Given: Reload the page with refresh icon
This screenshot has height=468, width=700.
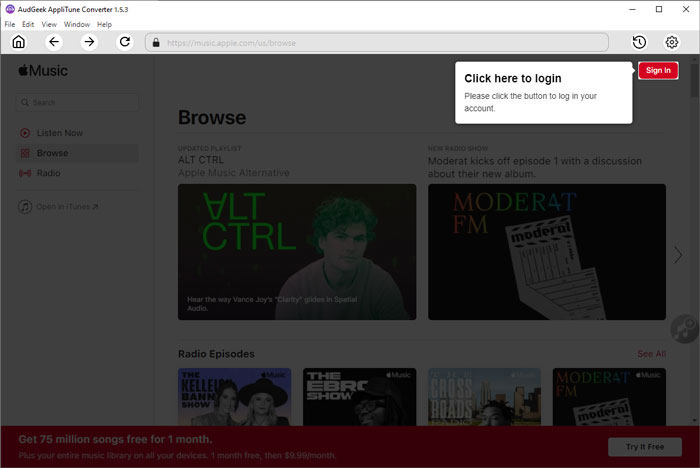Looking at the screenshot, I should pyautogui.click(x=125, y=42).
